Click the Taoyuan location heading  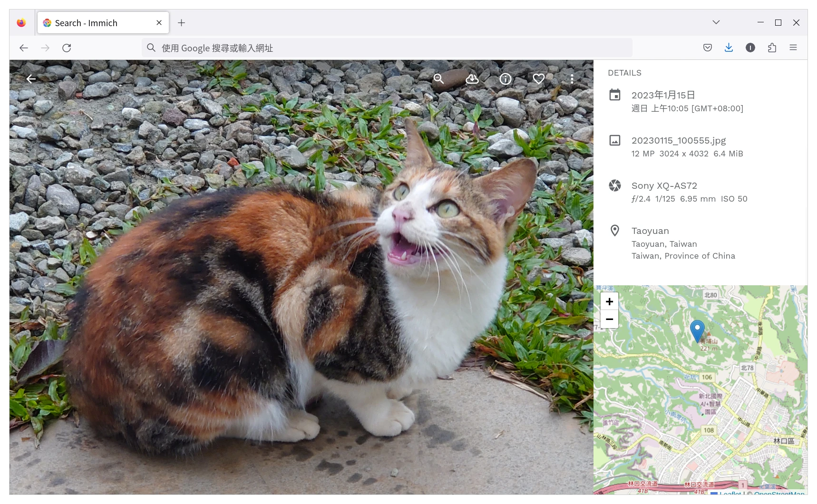point(650,231)
